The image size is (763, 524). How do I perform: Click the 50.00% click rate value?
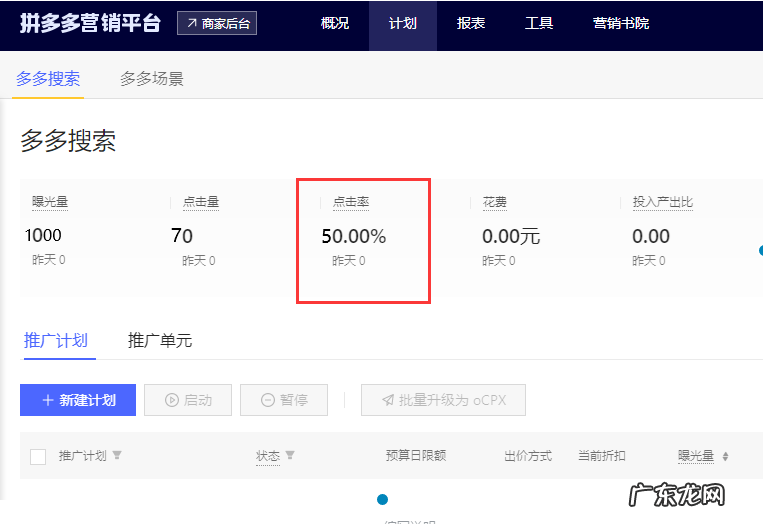click(354, 236)
